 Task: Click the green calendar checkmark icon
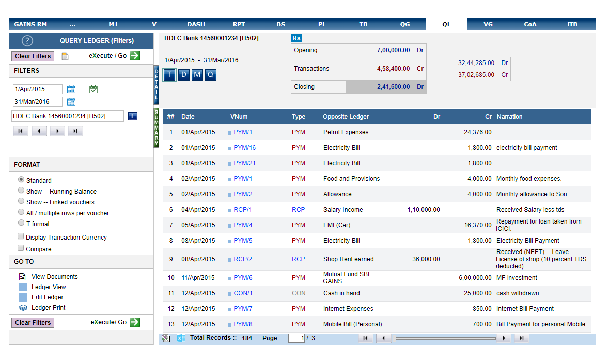pos(93,89)
